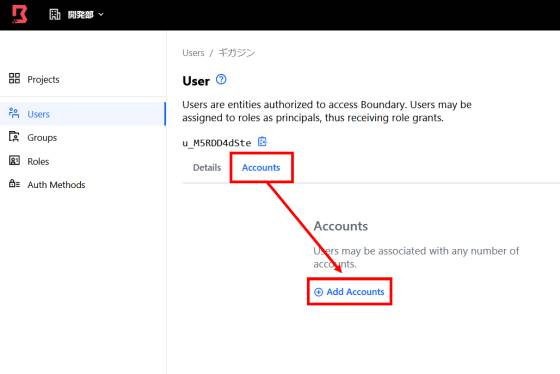This screenshot has height=374, width=560.
Task: Click the Groups folder icon
Action: click(14, 136)
